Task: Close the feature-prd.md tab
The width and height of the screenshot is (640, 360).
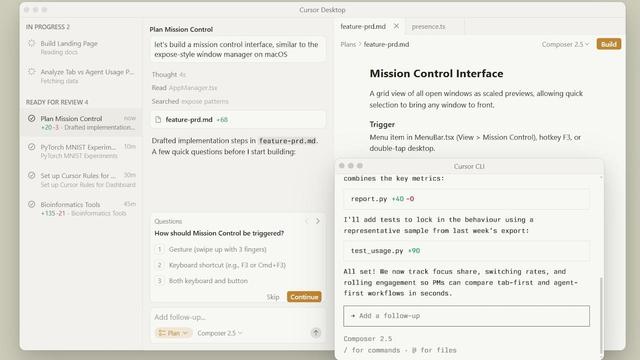Action: tap(396, 26)
